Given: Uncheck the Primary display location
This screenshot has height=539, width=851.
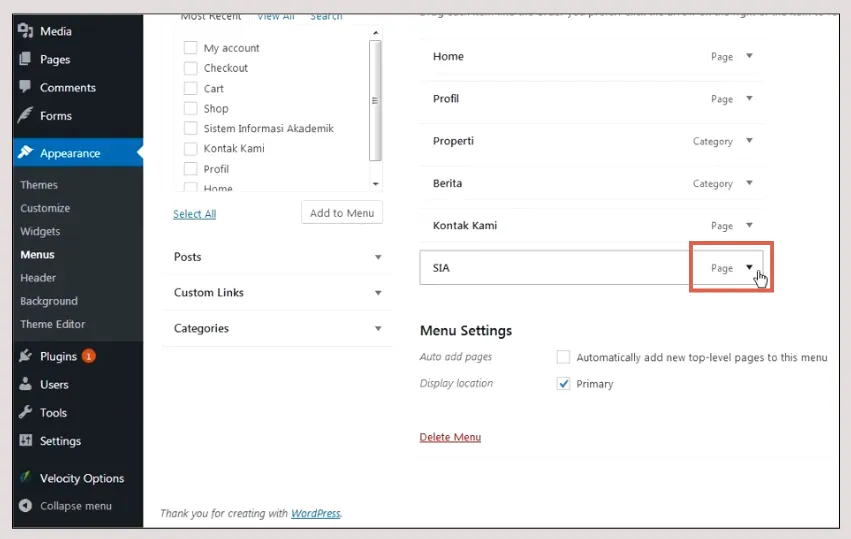Looking at the screenshot, I should click(563, 384).
